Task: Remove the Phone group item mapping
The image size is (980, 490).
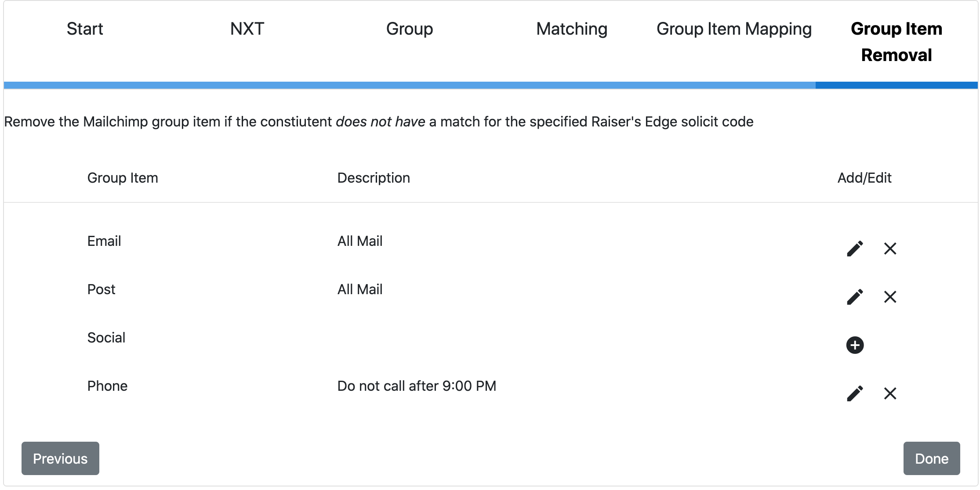Action: (890, 393)
